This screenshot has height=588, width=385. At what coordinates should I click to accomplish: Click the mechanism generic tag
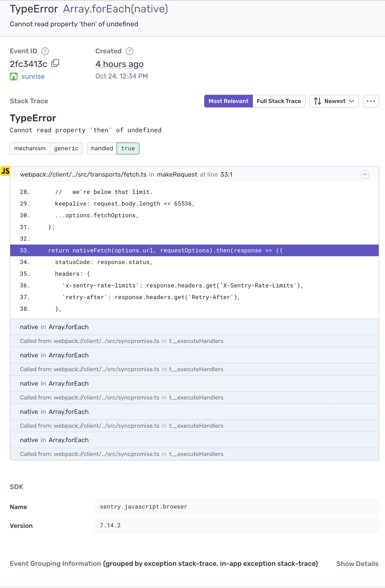click(x=46, y=148)
